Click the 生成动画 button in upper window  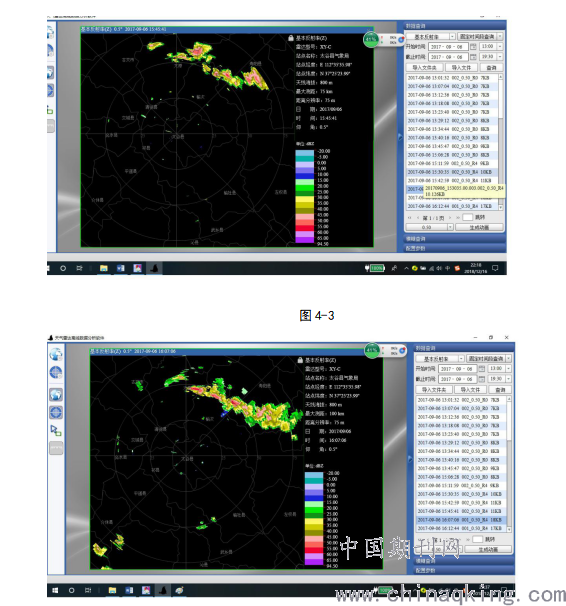[479, 227]
